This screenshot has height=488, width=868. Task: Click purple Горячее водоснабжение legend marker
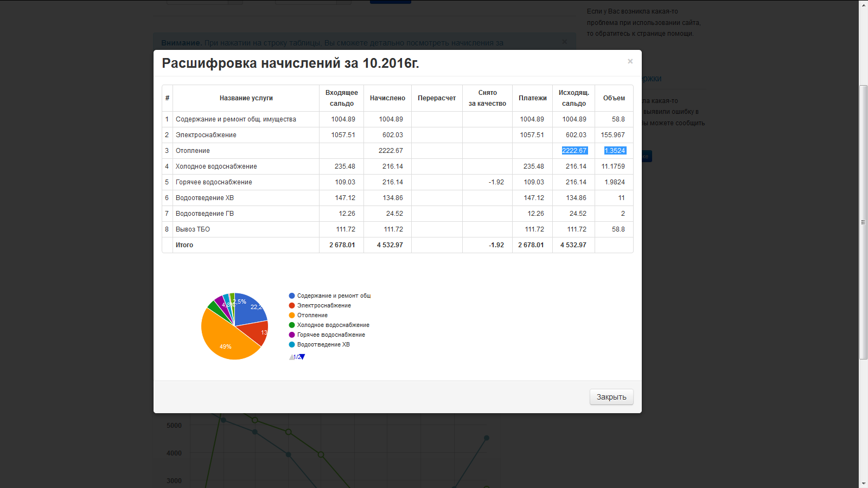coord(292,335)
